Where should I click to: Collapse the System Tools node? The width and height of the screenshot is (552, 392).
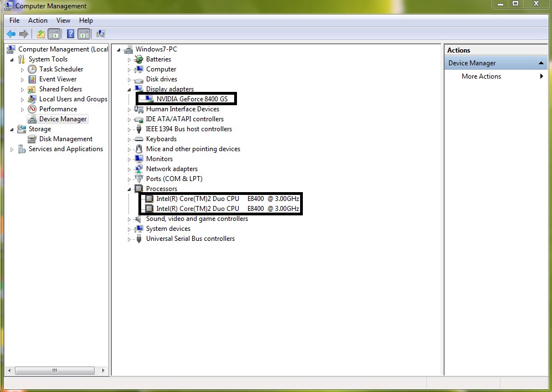click(x=12, y=60)
